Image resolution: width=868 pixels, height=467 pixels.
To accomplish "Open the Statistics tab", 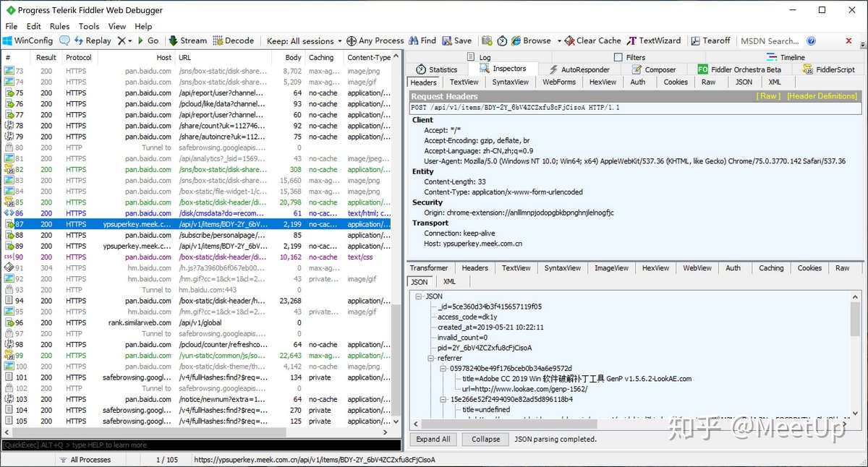I will 437,69.
